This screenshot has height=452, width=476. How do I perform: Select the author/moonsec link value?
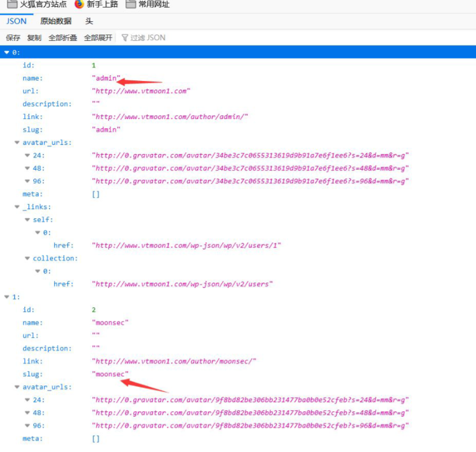(x=174, y=361)
